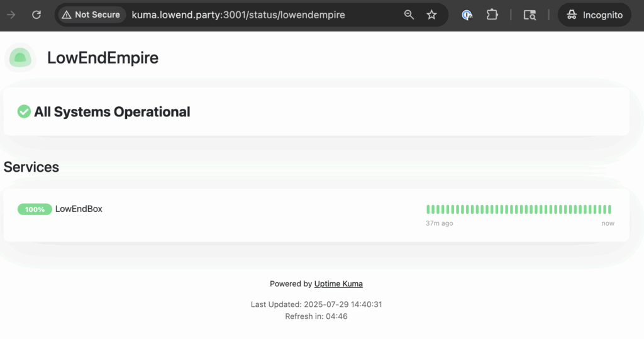This screenshot has height=339, width=644.
Task: Click the browser forward arrow
Action: coord(11,14)
